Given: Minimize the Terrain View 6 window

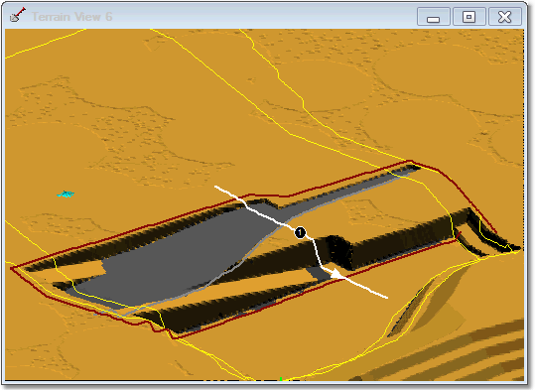Looking at the screenshot, I should [434, 17].
